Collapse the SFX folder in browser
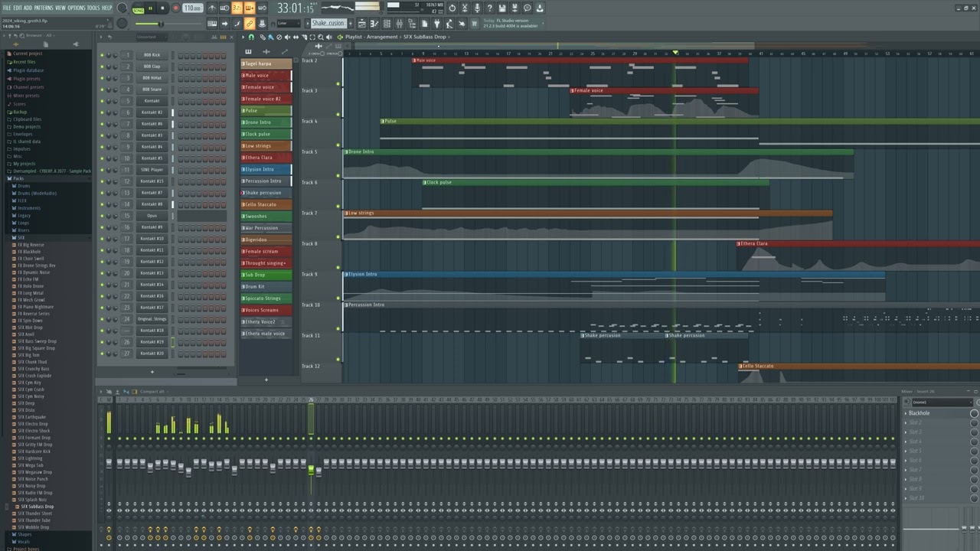This screenshot has height=551, width=980. point(21,237)
